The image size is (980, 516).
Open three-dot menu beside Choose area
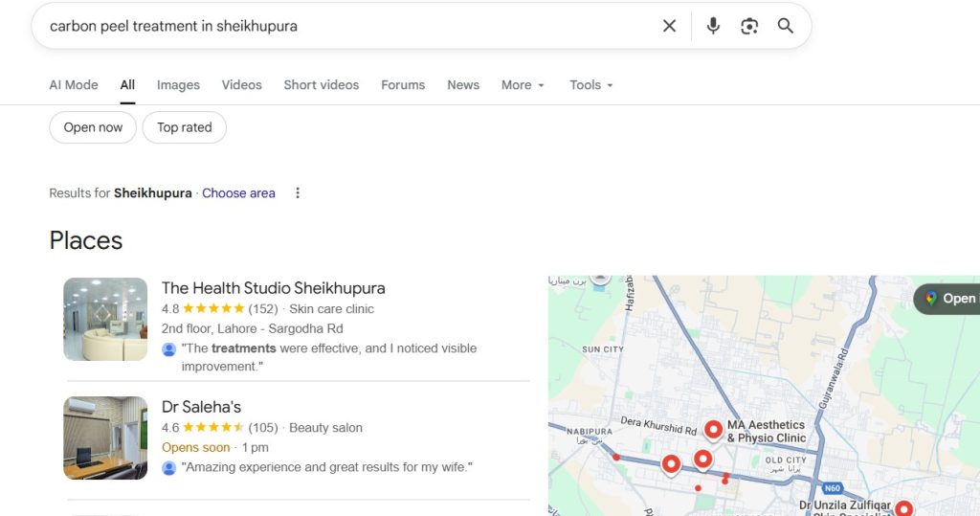[298, 193]
